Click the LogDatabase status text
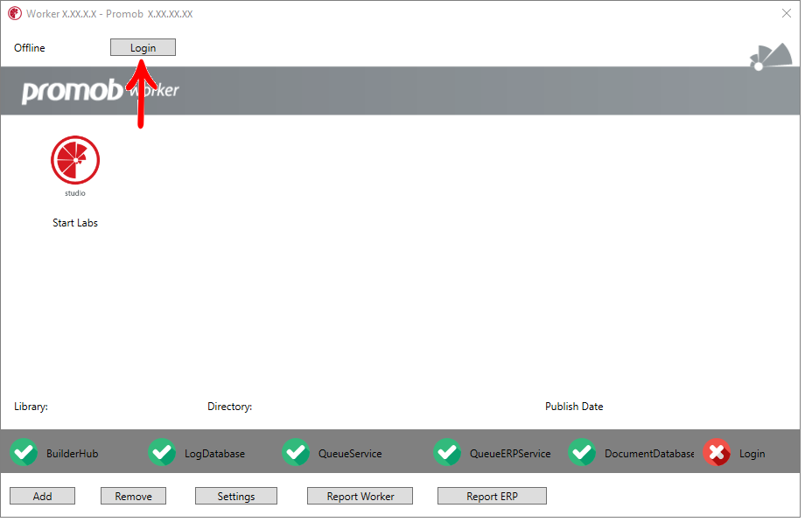 tap(215, 453)
